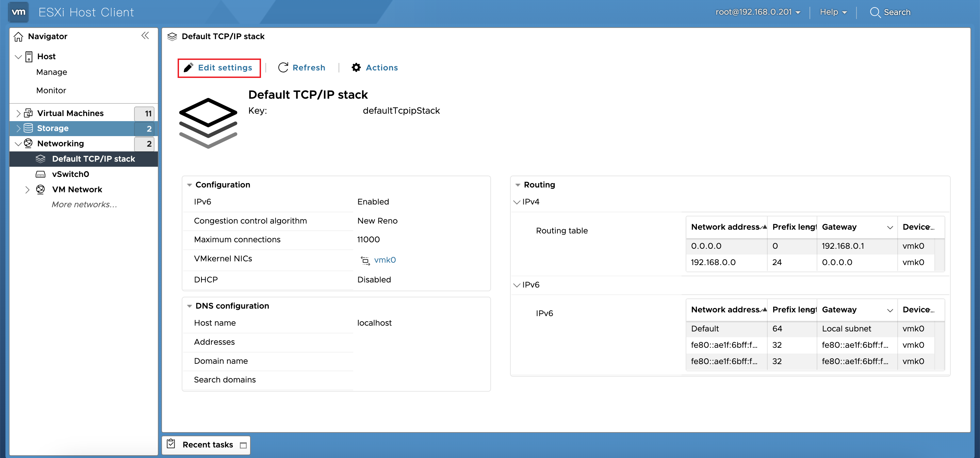Click the Networking globe icon
Viewport: 980px width, 458px height.
(x=29, y=143)
